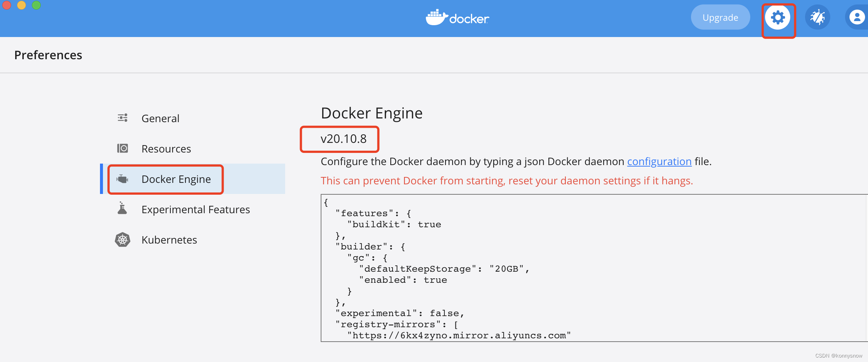Click the "defaultKeepStorage": "20GB" line

(x=444, y=269)
